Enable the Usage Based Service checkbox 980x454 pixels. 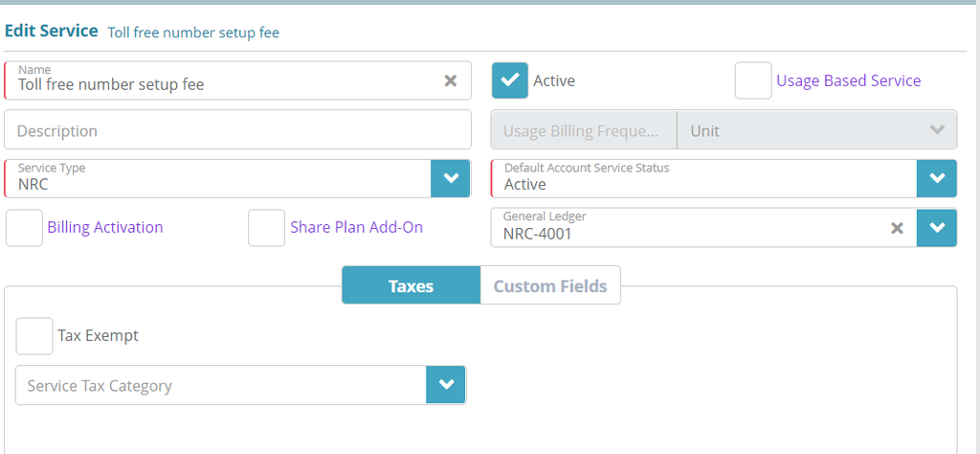click(x=753, y=80)
